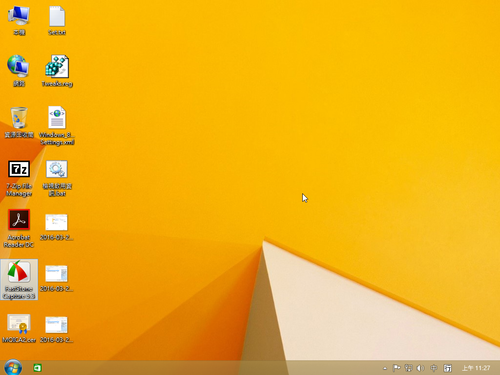500x375 pixels.
Task: Open the green pinned taskbar app
Action: pyautogui.click(x=37, y=368)
